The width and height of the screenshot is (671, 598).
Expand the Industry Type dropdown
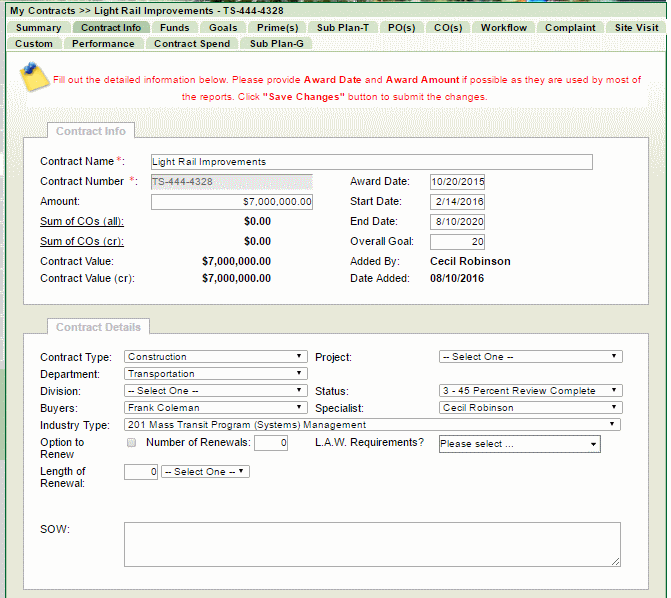[372, 425]
